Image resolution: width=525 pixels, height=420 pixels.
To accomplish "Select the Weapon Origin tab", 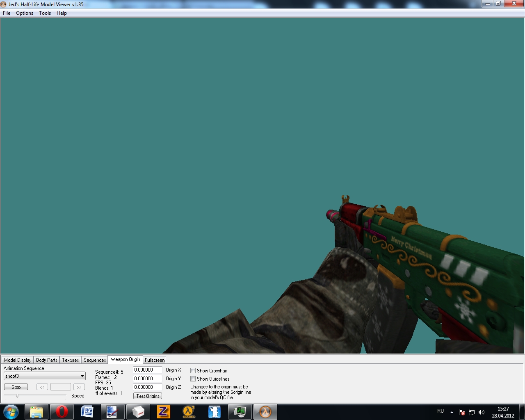I will [x=125, y=359].
